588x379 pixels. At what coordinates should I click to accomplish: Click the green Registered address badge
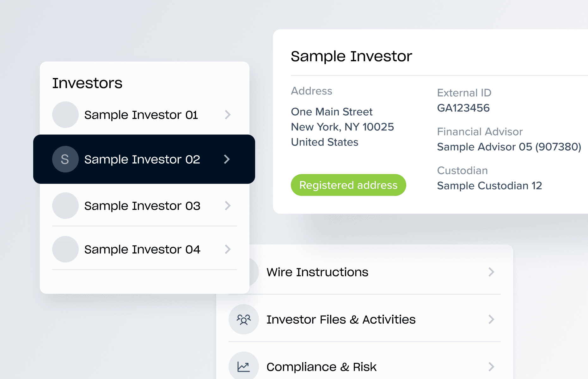[348, 185]
